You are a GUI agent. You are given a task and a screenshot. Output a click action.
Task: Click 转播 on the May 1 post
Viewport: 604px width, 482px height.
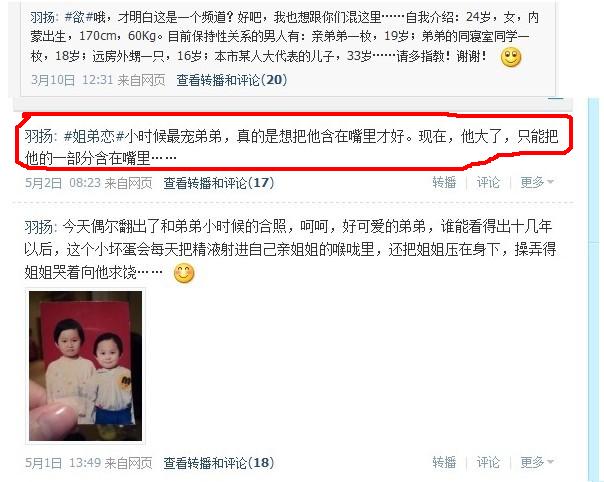click(444, 462)
